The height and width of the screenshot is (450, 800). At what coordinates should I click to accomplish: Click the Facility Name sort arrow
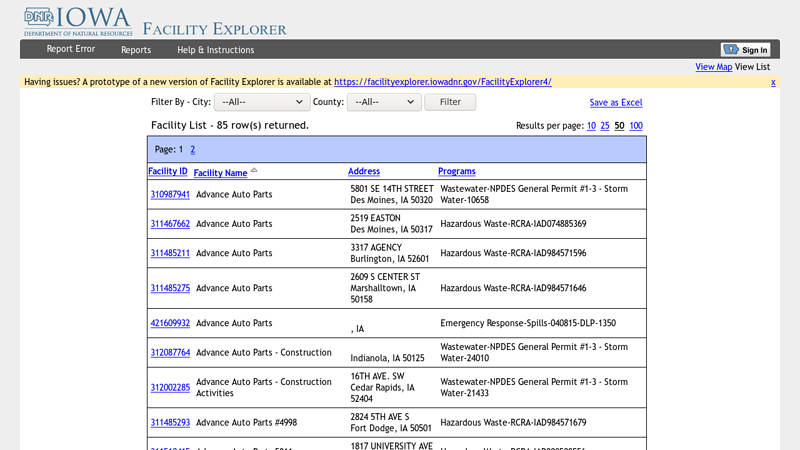click(254, 171)
